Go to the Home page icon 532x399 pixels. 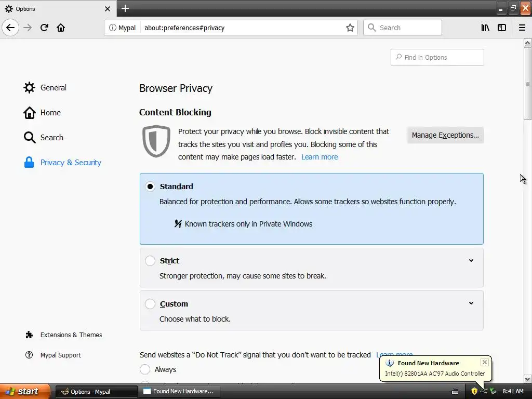click(x=61, y=28)
